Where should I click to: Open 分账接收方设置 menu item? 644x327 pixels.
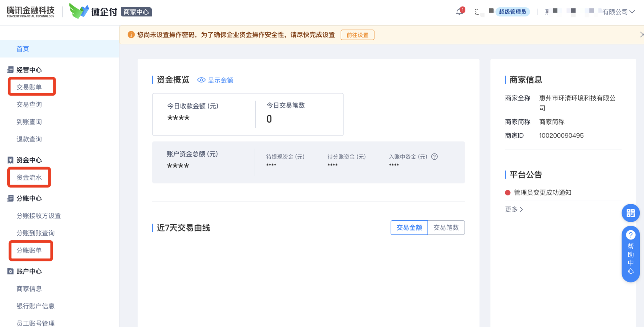click(x=39, y=216)
